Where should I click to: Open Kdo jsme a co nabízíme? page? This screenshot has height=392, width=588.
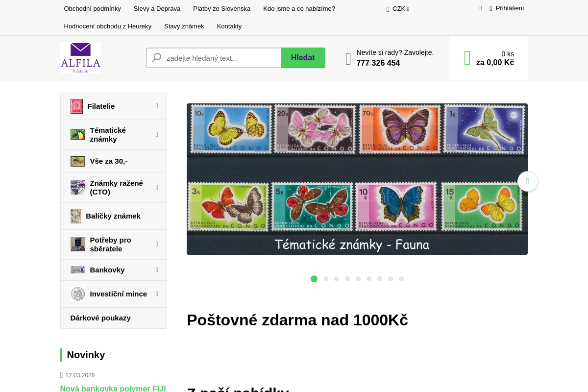[299, 9]
